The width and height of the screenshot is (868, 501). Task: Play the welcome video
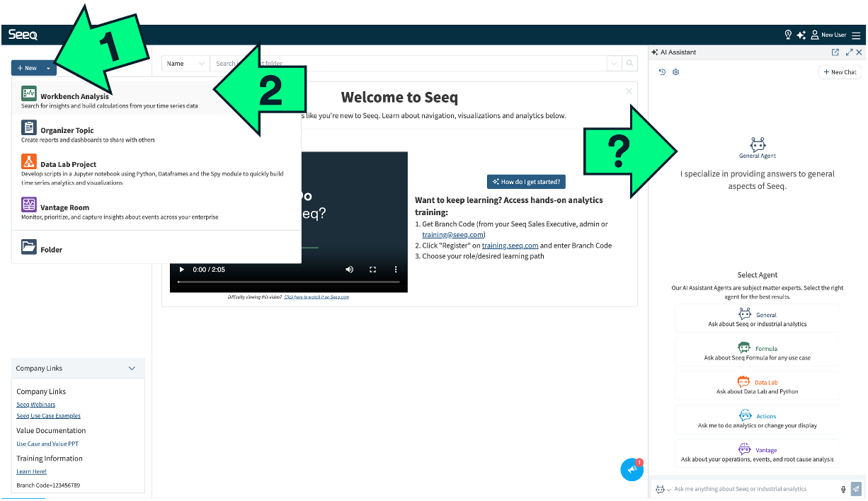click(181, 270)
